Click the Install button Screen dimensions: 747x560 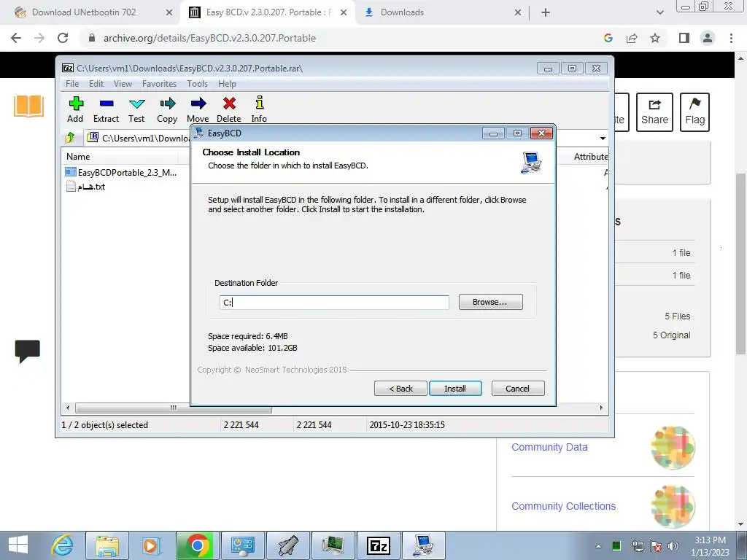click(x=455, y=389)
